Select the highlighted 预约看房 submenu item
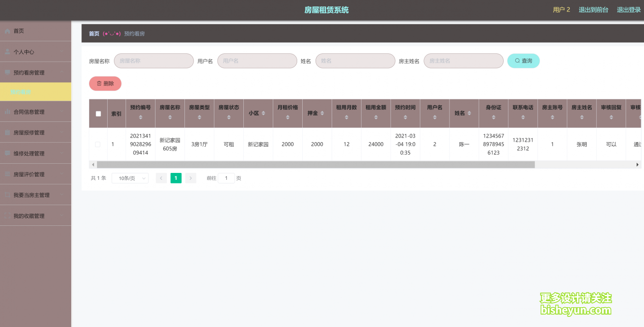 click(x=35, y=92)
